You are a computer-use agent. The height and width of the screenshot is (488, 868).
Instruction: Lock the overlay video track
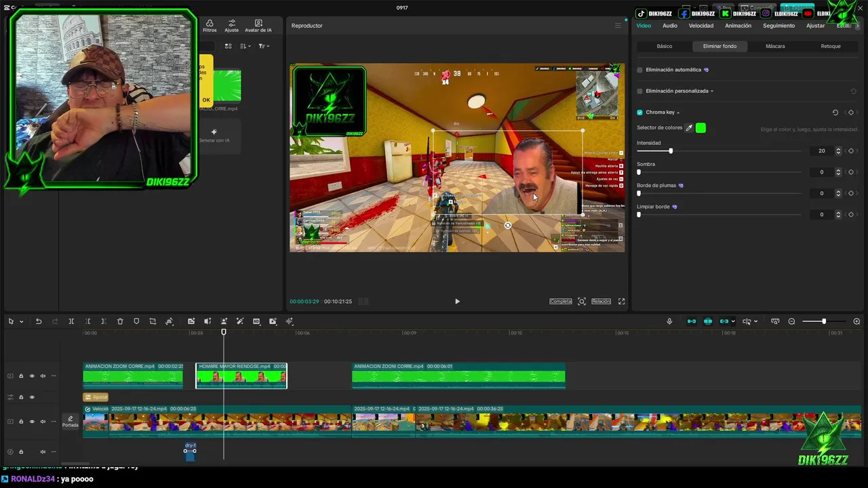point(21,375)
